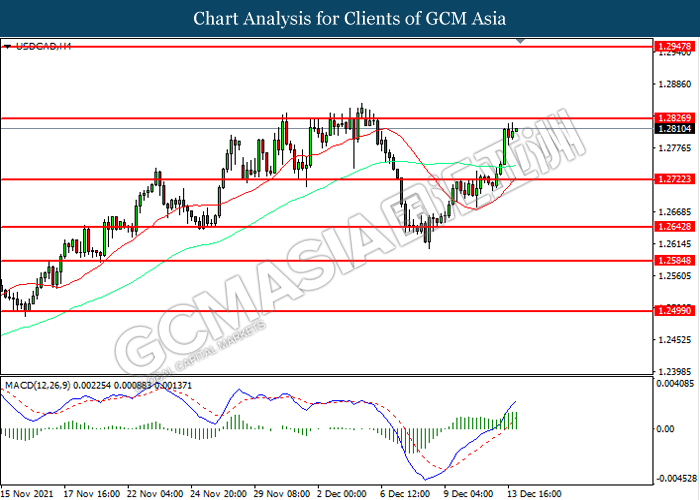Click the 6 Dec 12:00 time label
Image resolution: width=700 pixels, height=500 pixels.
405,494
